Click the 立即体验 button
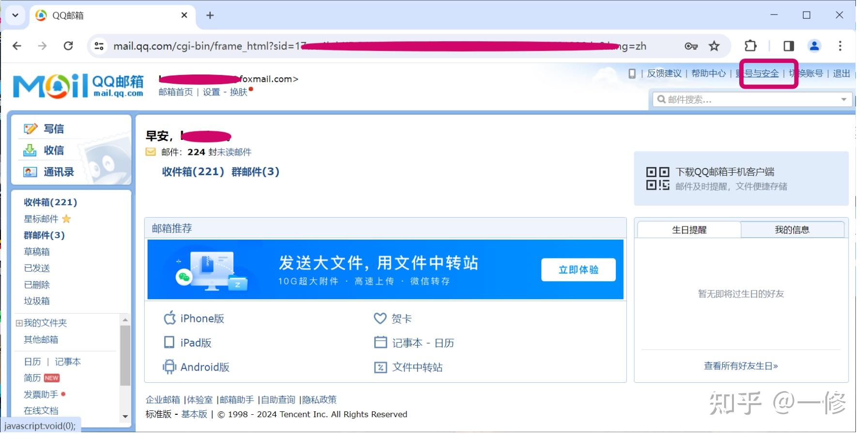 tap(578, 270)
